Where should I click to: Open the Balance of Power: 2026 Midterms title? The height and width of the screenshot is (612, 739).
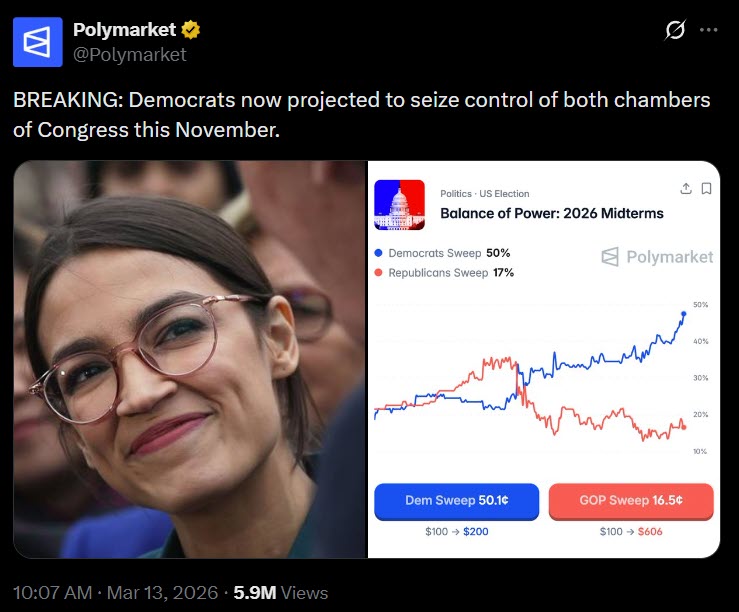coord(552,213)
